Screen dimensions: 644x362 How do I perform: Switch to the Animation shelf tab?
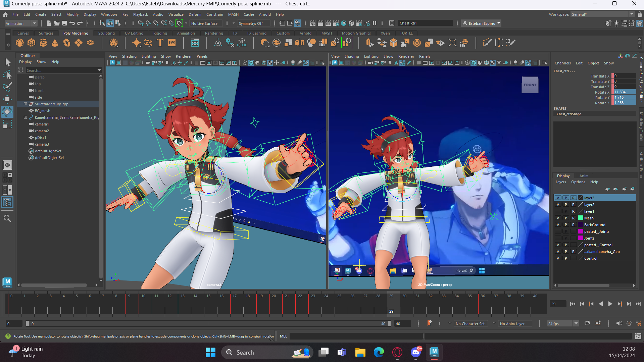pyautogui.click(x=186, y=33)
